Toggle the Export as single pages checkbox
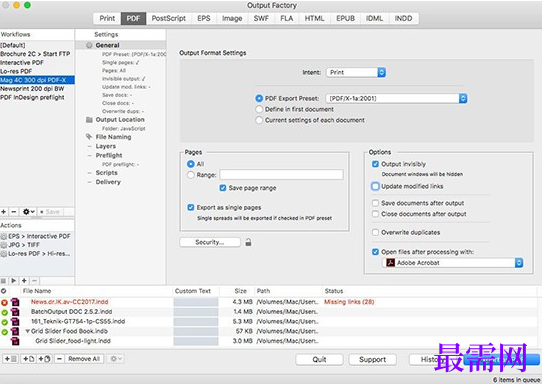This screenshot has width=546, height=389. [190, 208]
